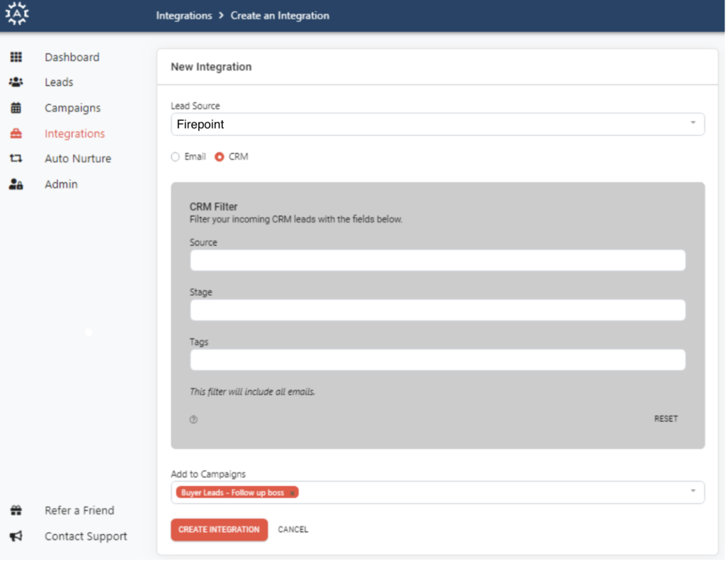
Task: Go to Leads in sidebar
Action: pos(59,83)
